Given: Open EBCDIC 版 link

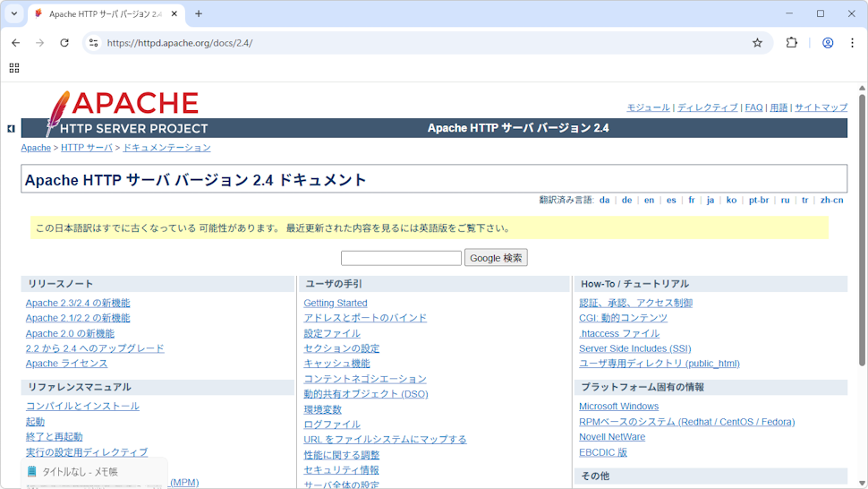Looking at the screenshot, I should [x=603, y=452].
